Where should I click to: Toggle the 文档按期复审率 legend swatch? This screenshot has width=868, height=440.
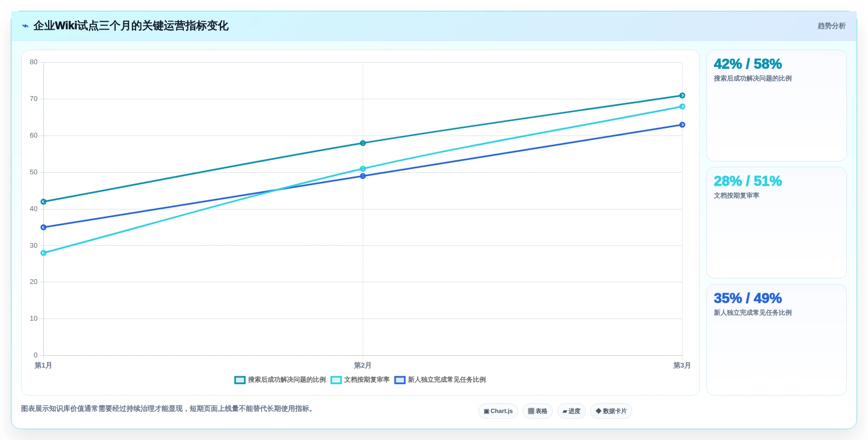[x=336, y=380]
